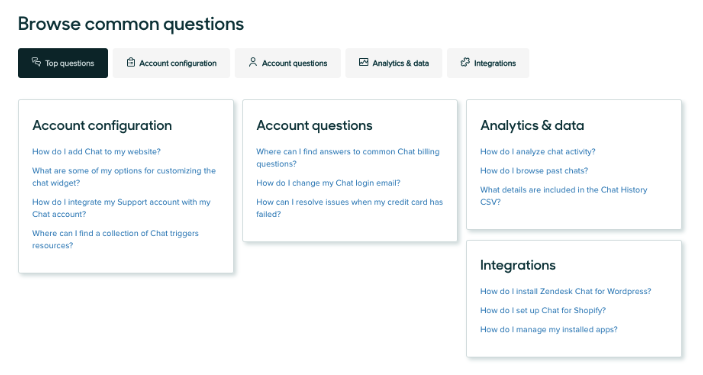This screenshot has width=703, height=375.
Task: Click the clipboard icon beside Account configuration tab
Action: [x=130, y=62]
